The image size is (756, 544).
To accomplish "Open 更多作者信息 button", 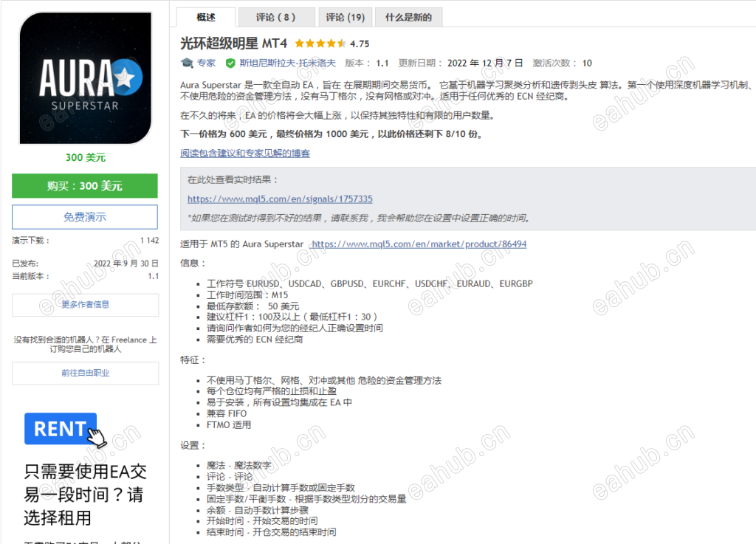I will tap(86, 305).
